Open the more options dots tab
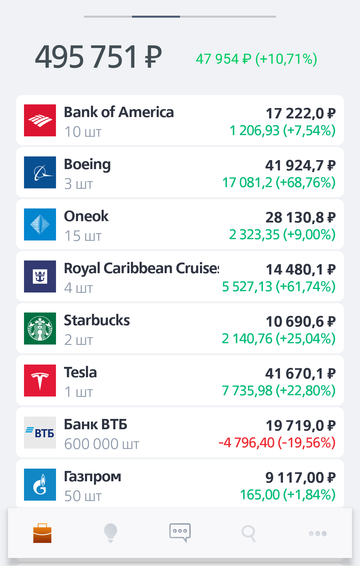This screenshot has height=566, width=360. (318, 533)
